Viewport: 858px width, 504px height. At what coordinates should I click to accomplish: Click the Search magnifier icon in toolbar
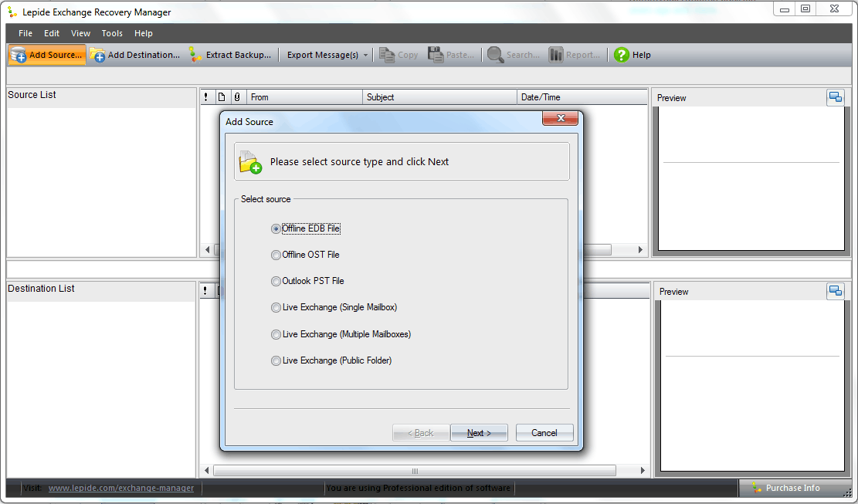point(495,55)
